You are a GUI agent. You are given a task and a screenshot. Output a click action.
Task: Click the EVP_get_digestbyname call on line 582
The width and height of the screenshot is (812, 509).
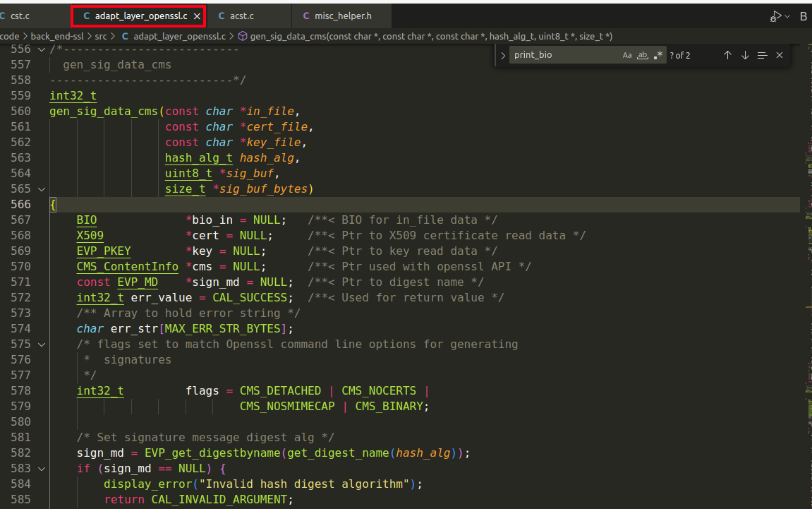coord(212,453)
